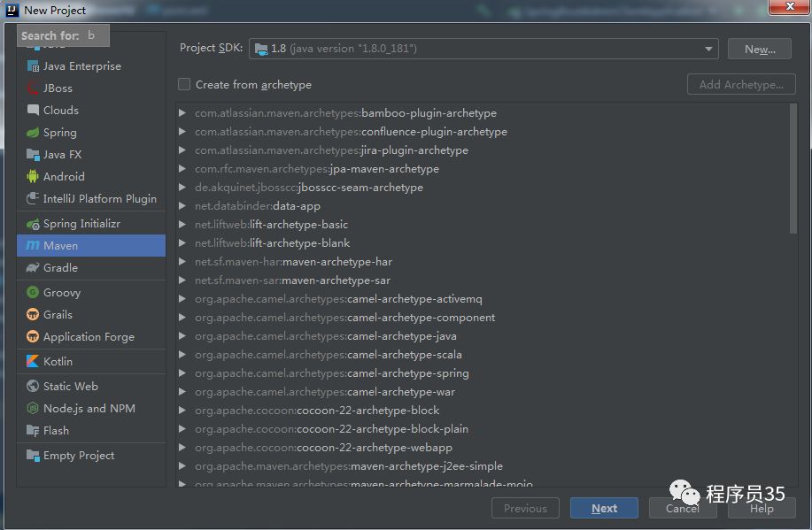Screen dimensions: 812x530
Task: Select cocoon-22-archetype-block in archetype list
Action: pos(317,411)
